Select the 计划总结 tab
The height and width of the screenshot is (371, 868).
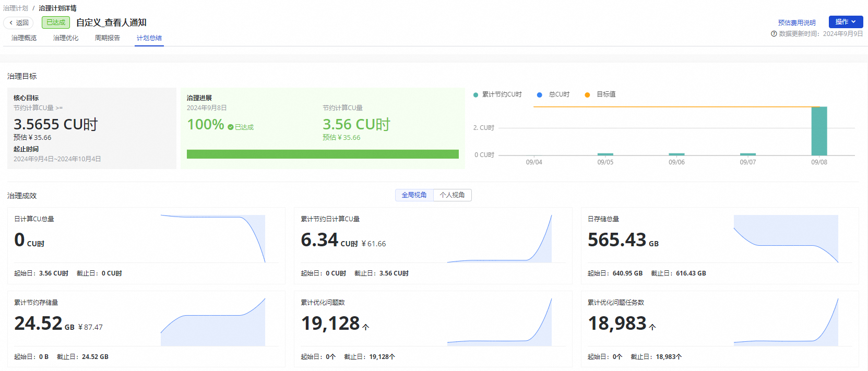149,38
